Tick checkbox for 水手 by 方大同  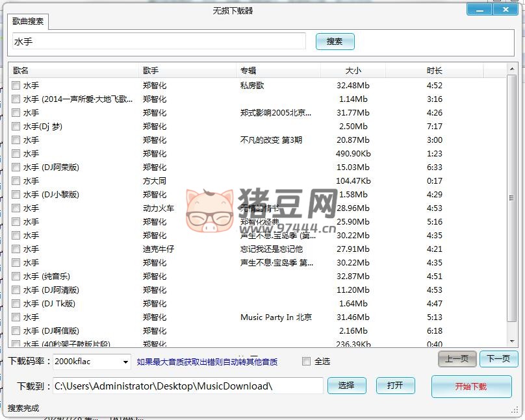(16, 181)
